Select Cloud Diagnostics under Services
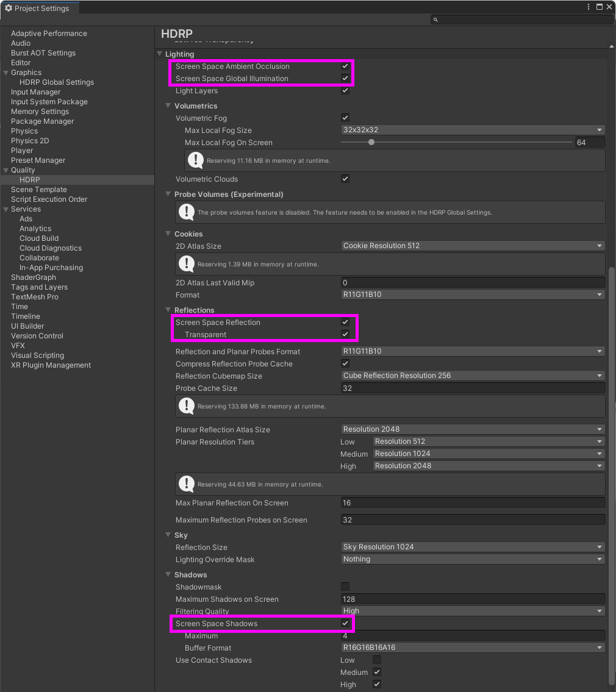The height and width of the screenshot is (692, 616). tap(51, 248)
